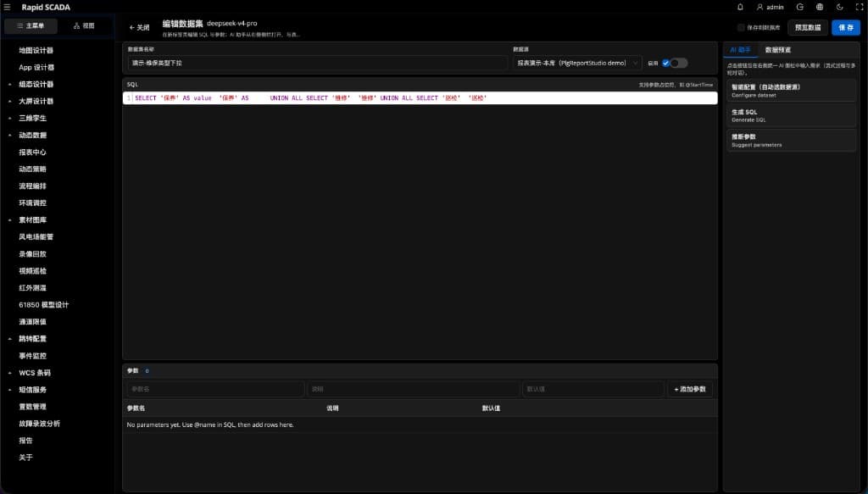
Task: Tick the blue checkbox beside the enable switch
Action: tap(666, 63)
